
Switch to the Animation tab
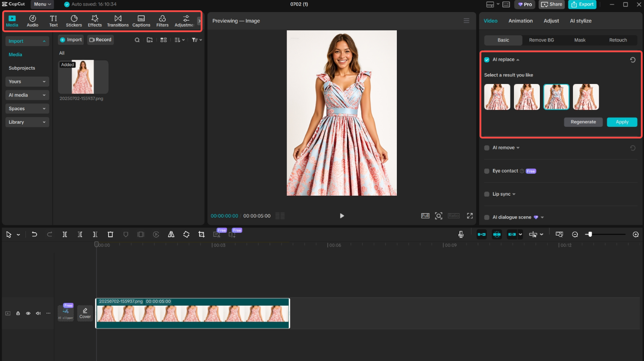point(520,21)
